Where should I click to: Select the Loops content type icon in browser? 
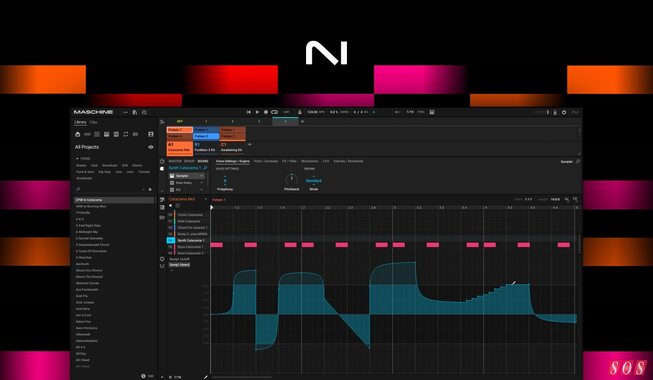[x=125, y=134]
